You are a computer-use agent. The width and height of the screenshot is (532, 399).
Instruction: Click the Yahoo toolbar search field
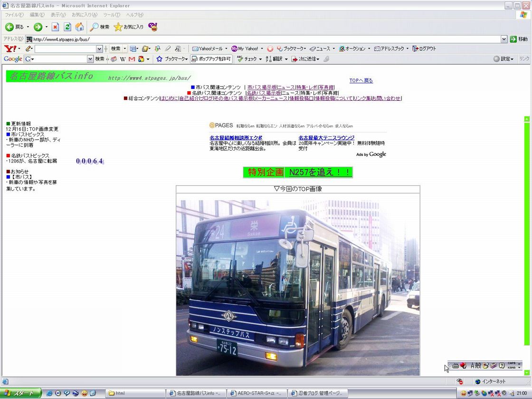[x=65, y=49]
